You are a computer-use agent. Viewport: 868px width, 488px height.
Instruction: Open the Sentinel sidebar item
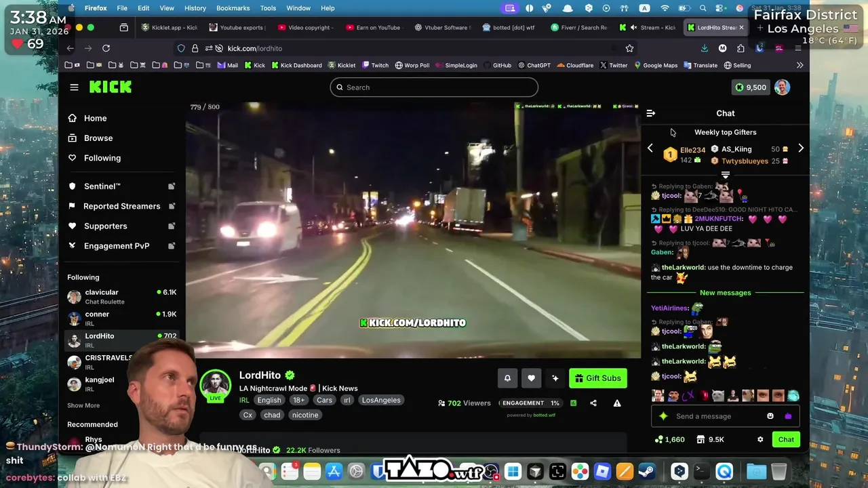coord(122,186)
